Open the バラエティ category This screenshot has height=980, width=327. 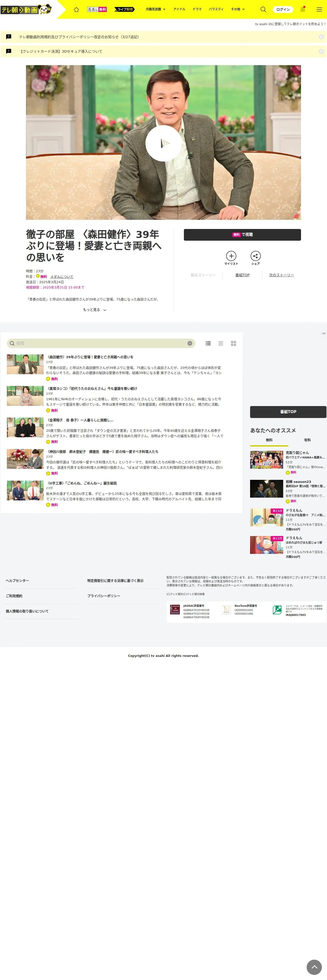click(216, 9)
